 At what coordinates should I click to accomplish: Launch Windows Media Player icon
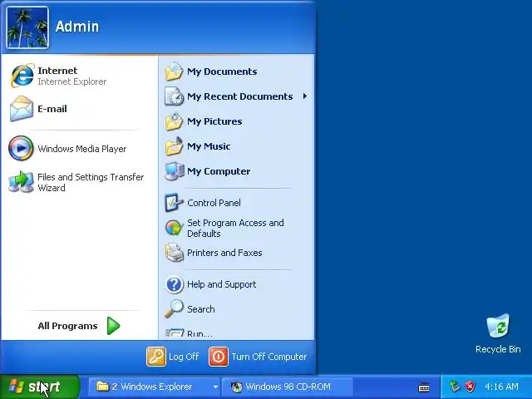(21, 148)
